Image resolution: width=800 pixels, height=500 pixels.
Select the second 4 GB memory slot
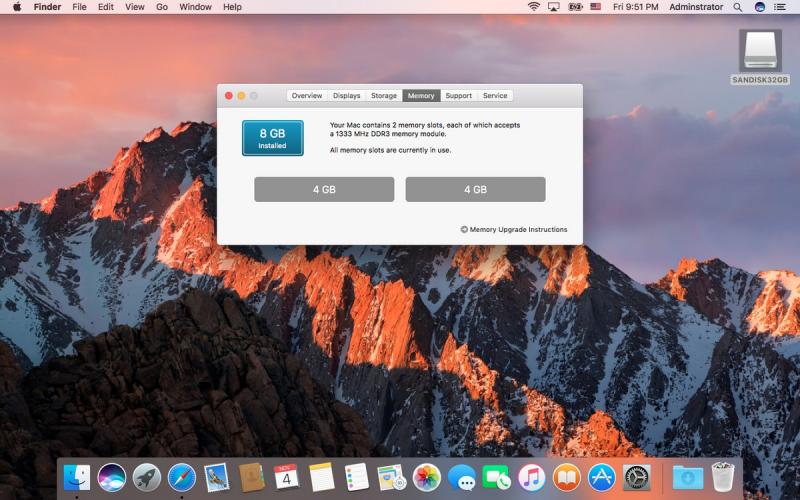(476, 189)
